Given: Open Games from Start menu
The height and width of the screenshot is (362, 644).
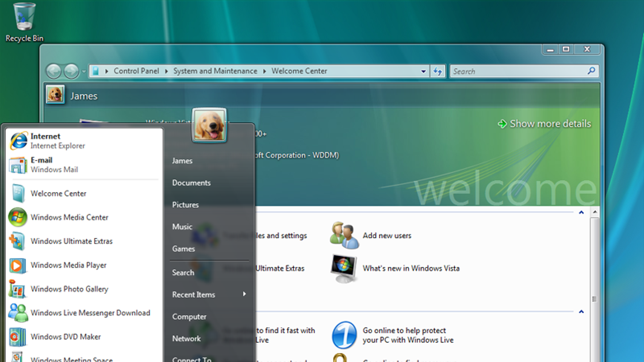Looking at the screenshot, I should point(183,249).
